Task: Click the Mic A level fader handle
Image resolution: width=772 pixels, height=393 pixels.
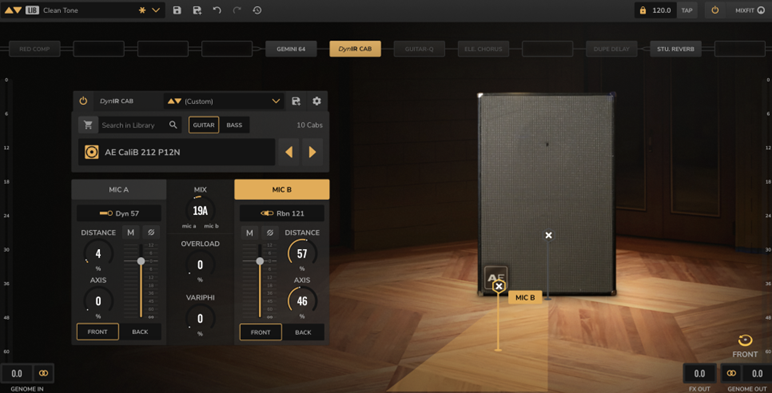Action: 141,261
